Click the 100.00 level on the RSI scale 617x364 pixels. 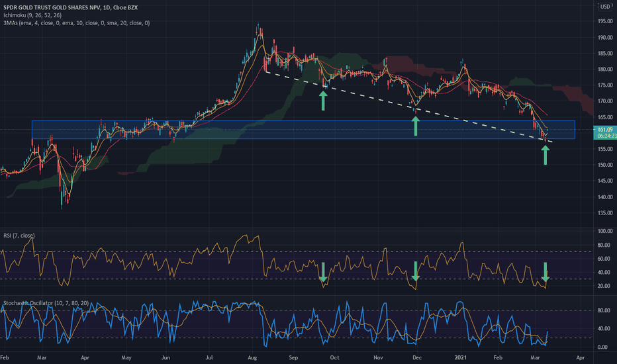pyautogui.click(x=605, y=231)
